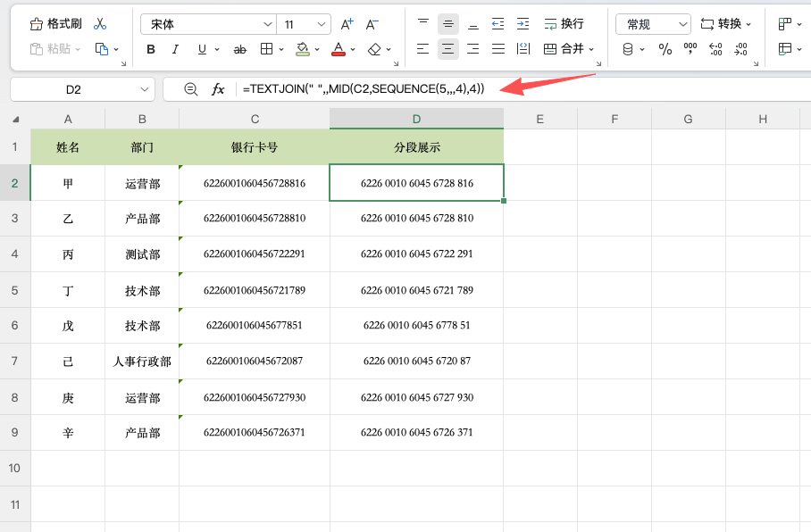Click header cell 银行卡号

(x=255, y=147)
